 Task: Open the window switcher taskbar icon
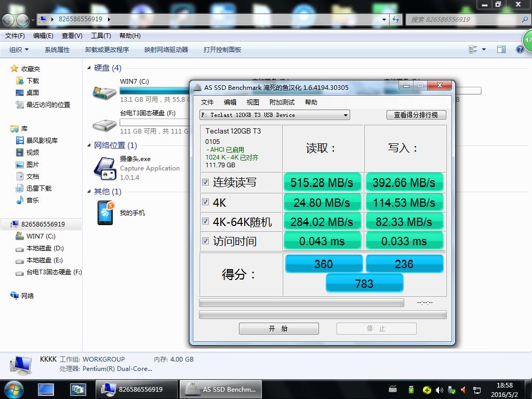point(78,390)
